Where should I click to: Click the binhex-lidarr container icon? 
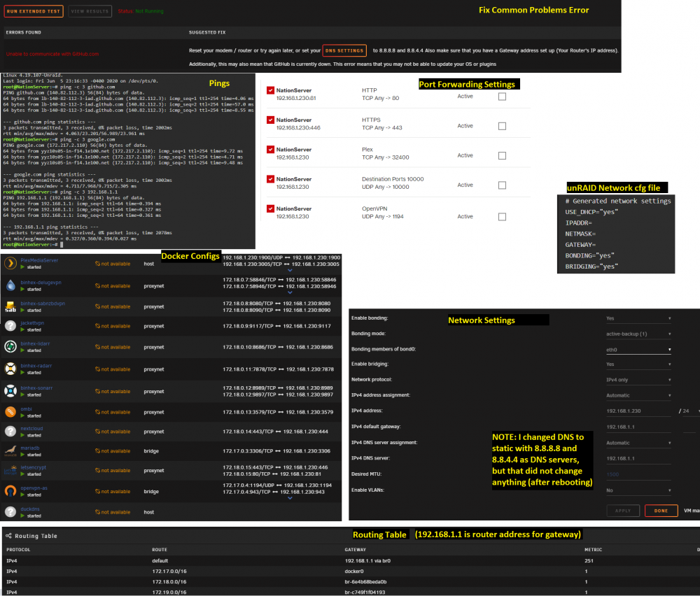coord(10,347)
